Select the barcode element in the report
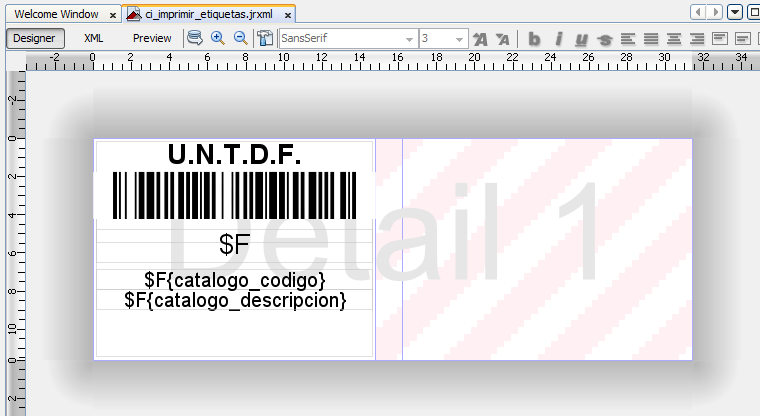This screenshot has height=416, width=760. tap(235, 195)
